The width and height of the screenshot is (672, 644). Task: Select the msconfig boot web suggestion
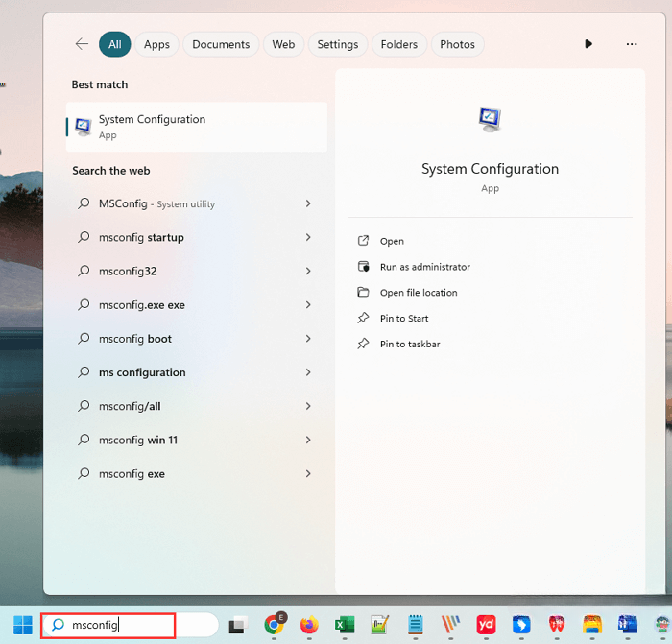click(197, 339)
